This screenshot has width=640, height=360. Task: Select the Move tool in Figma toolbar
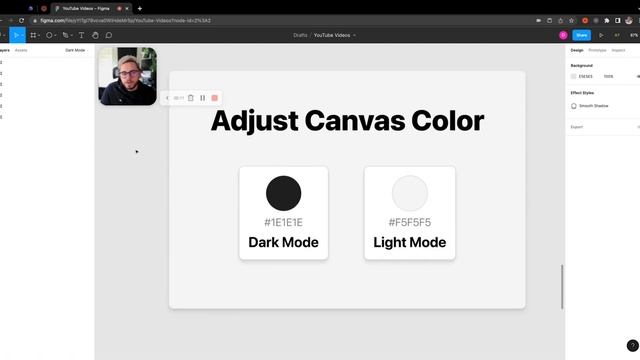[x=16, y=35]
